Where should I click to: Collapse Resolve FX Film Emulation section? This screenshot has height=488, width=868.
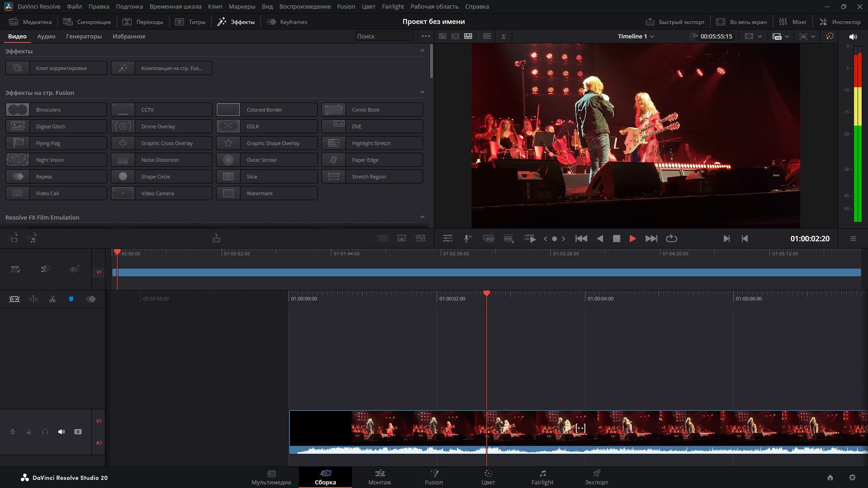point(422,217)
